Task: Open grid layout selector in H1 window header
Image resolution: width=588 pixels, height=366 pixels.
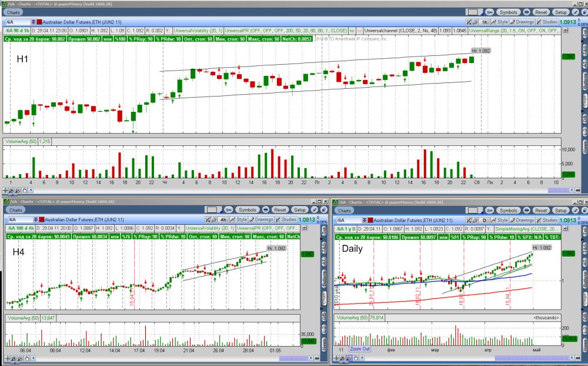Action: tap(475, 12)
